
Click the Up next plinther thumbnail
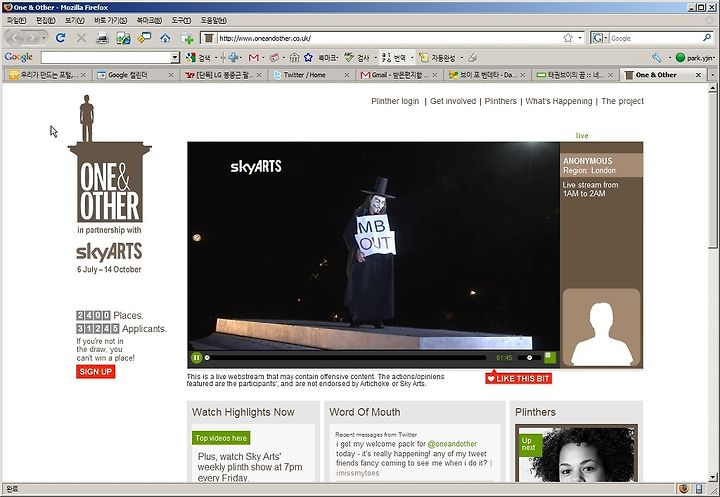pos(576,453)
